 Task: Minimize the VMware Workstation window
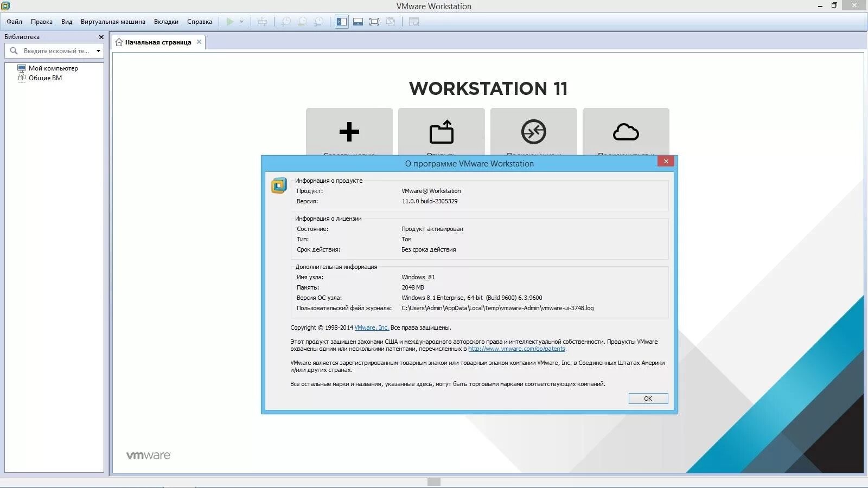click(x=820, y=6)
